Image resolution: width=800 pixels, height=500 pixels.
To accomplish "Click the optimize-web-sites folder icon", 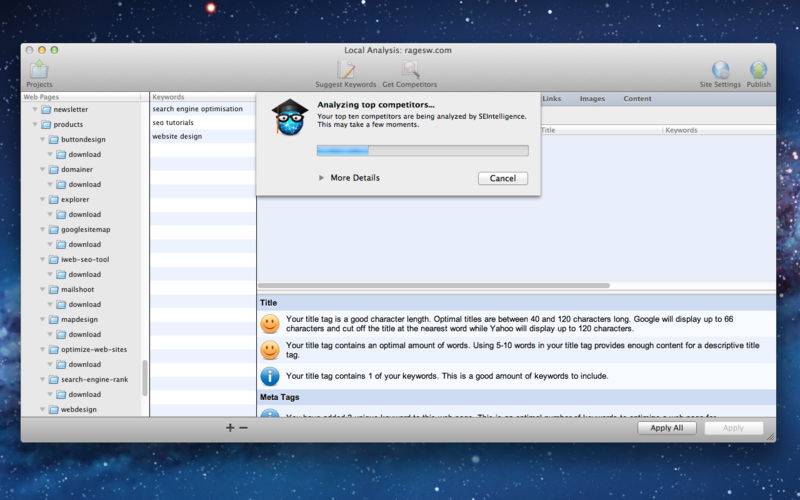I will click(x=54, y=350).
